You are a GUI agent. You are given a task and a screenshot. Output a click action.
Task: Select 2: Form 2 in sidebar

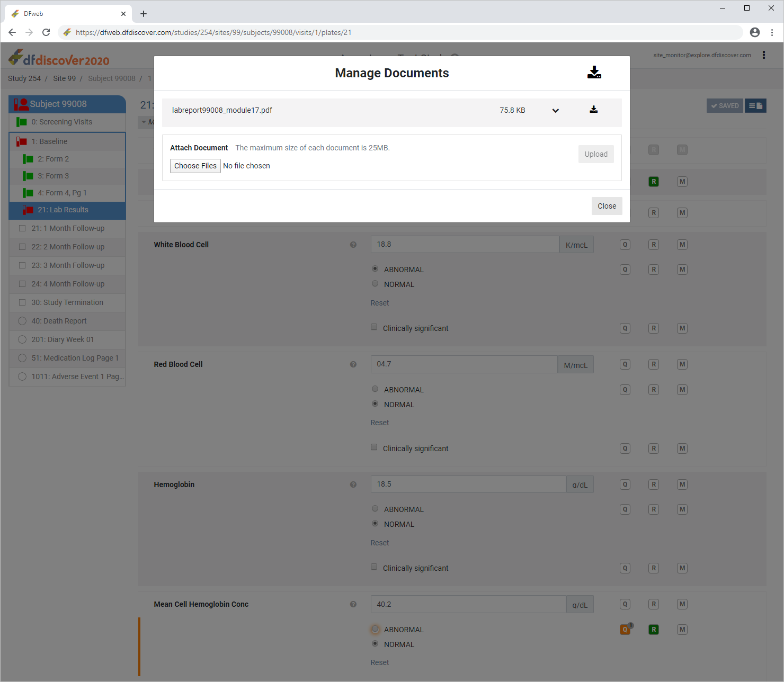53,159
